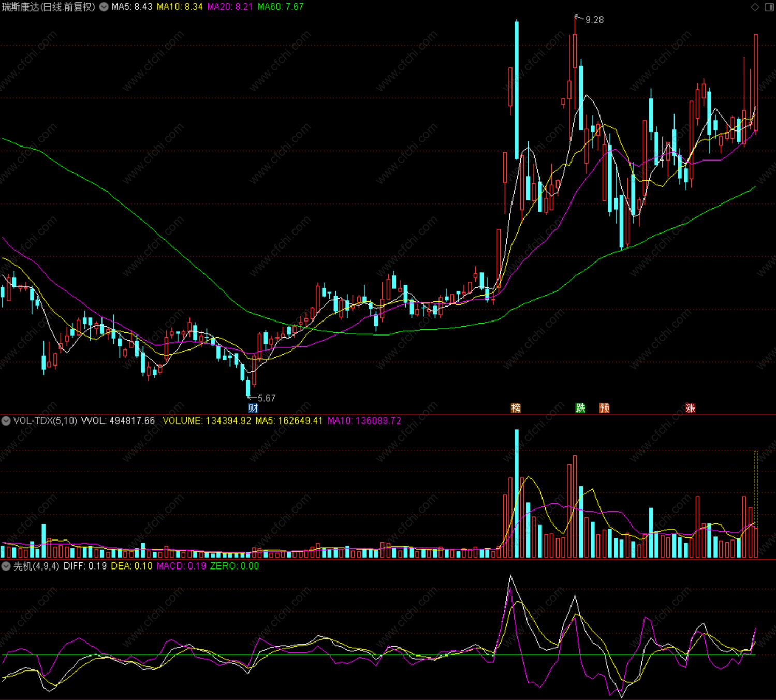
Task: Select volume MA10: 136089.72 value
Action: (x=364, y=421)
